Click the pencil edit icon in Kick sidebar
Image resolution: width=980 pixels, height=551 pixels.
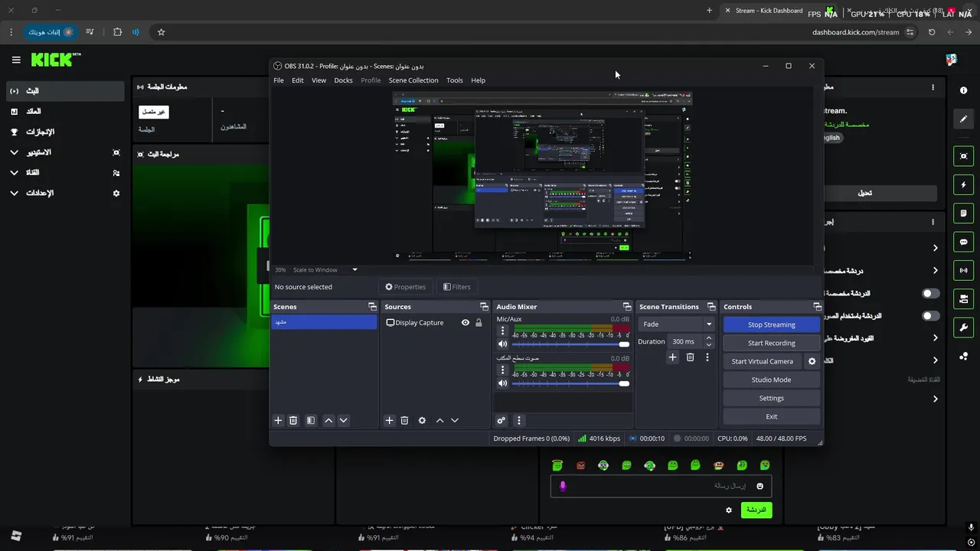[x=963, y=119]
